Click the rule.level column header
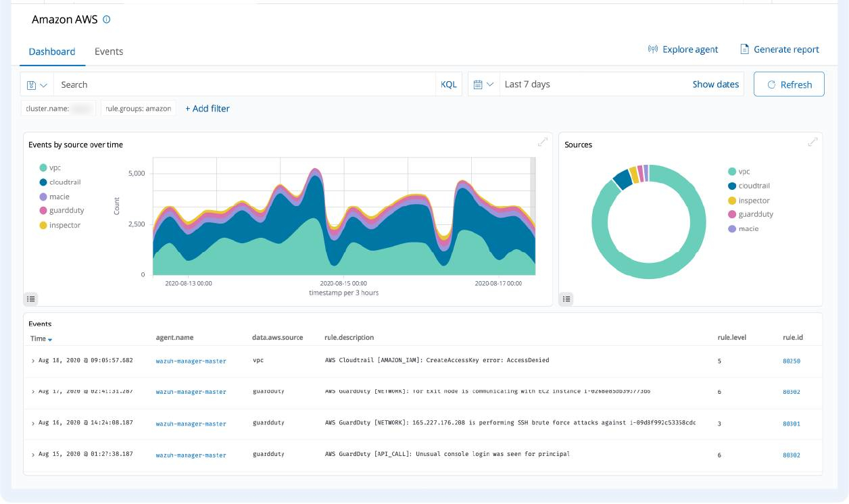849x504 pixels. click(x=732, y=337)
